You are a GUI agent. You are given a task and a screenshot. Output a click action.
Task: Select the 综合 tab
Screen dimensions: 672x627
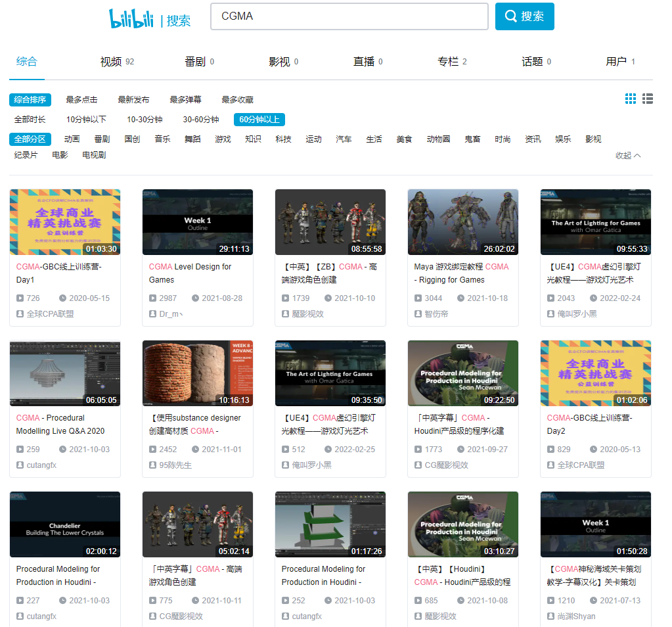26,61
